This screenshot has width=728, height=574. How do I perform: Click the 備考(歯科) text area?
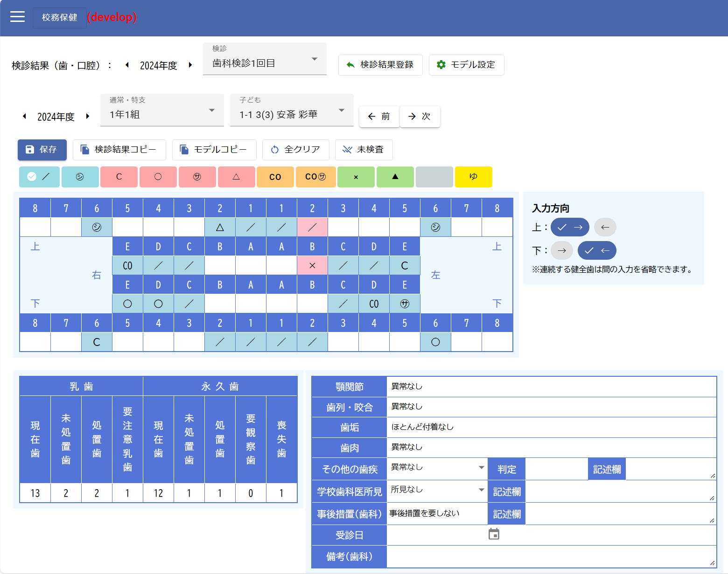click(552, 556)
